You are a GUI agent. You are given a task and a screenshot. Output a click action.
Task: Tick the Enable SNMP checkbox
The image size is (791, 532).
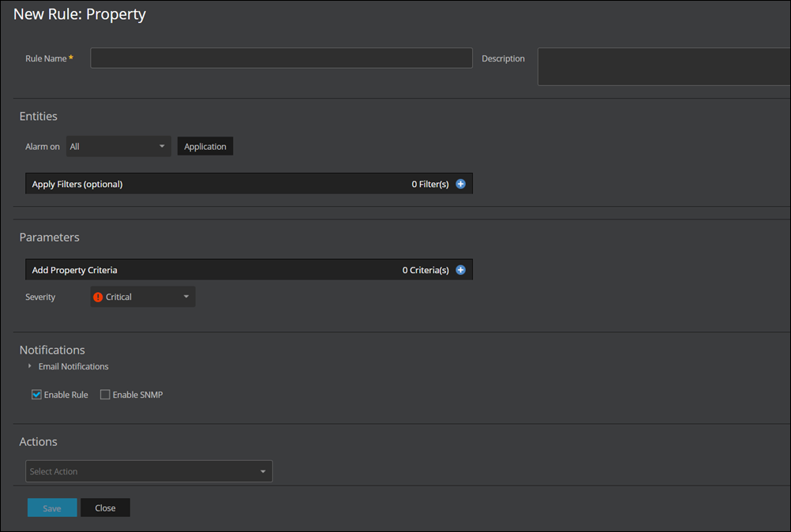pyautogui.click(x=105, y=395)
